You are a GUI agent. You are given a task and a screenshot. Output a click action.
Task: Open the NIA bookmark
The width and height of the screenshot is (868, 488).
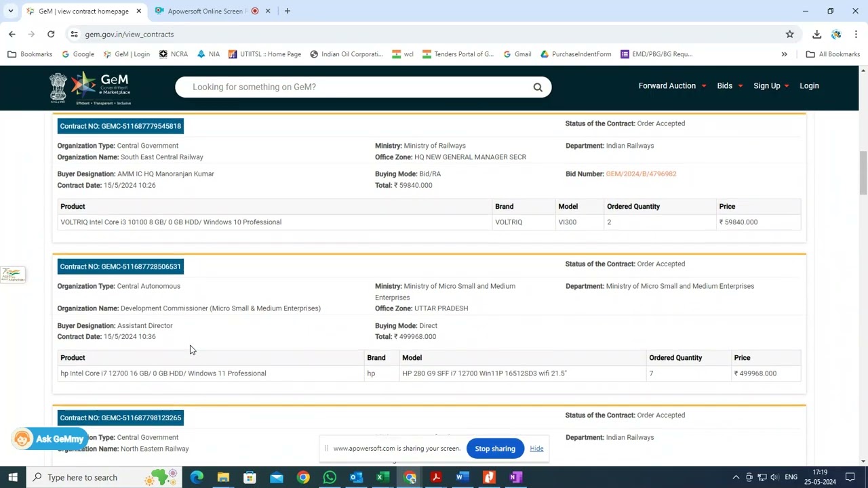pyautogui.click(x=208, y=54)
